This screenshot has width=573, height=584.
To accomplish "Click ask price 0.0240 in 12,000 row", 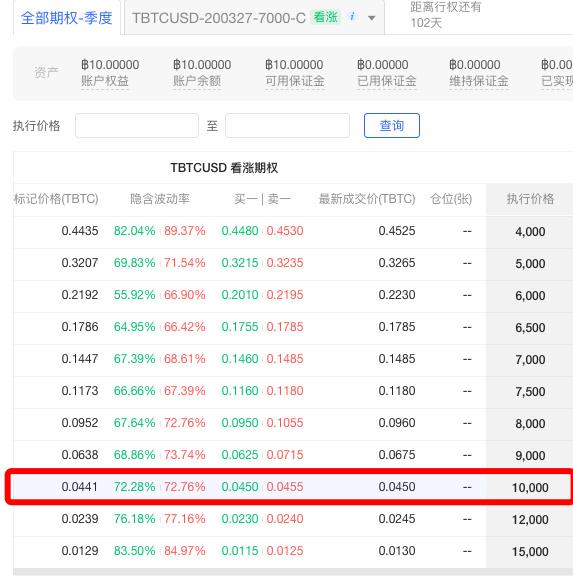I will [x=285, y=519].
